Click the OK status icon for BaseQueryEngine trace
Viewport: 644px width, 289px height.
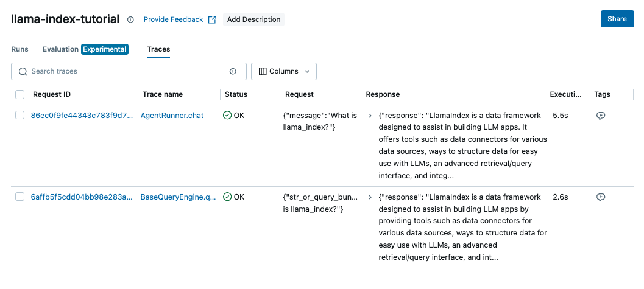(x=227, y=197)
